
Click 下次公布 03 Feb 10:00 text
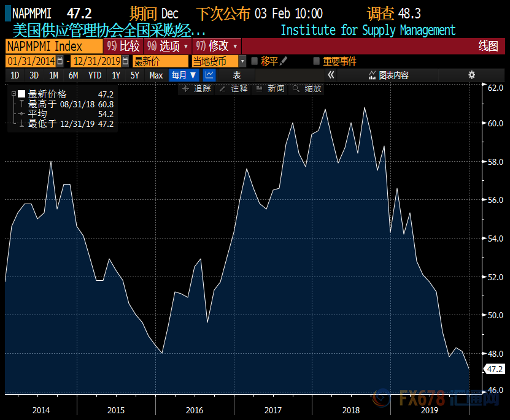(260, 13)
